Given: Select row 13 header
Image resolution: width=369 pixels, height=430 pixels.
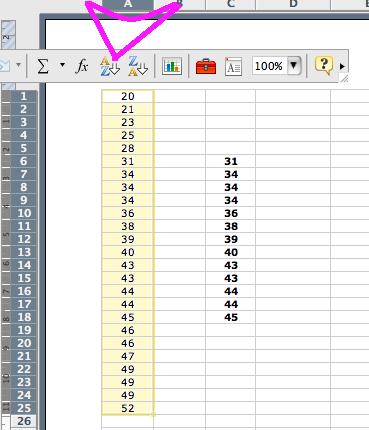Looking at the screenshot, I should (24, 252).
